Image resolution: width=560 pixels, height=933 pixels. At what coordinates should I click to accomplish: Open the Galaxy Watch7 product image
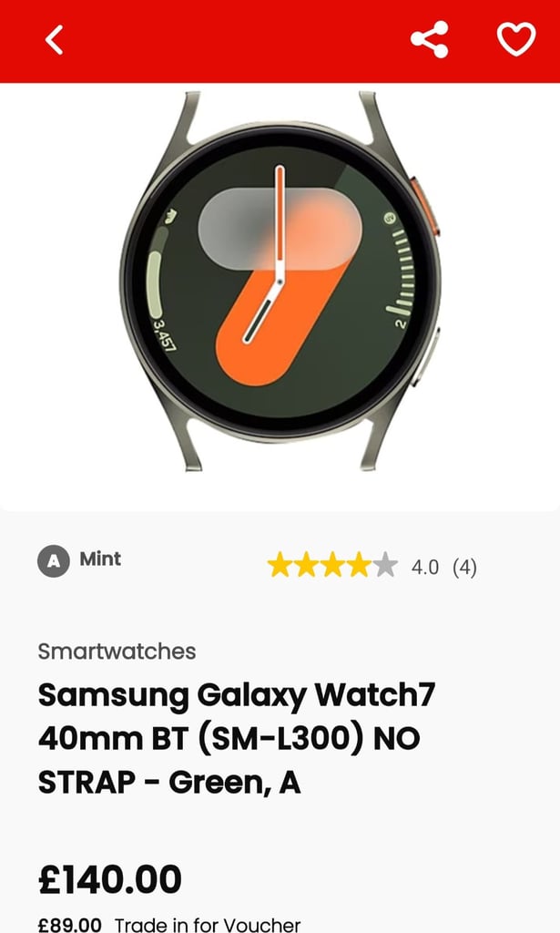click(x=280, y=281)
